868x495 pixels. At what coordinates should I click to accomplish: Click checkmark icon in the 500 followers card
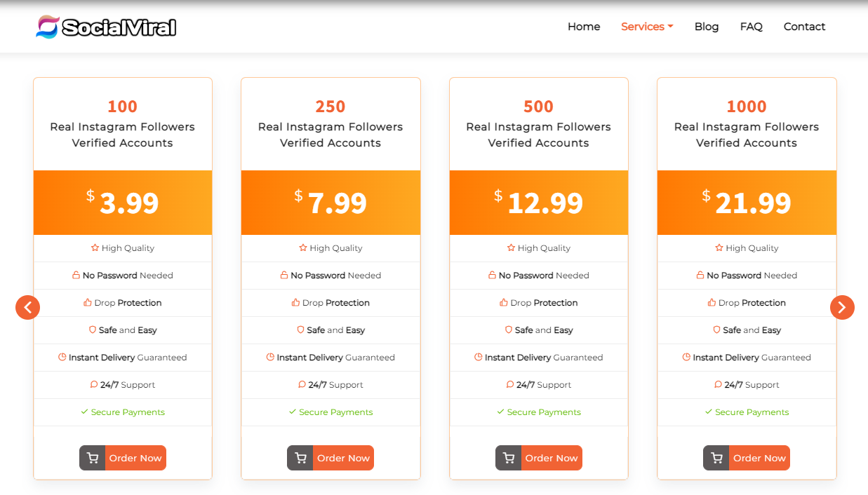(500, 412)
